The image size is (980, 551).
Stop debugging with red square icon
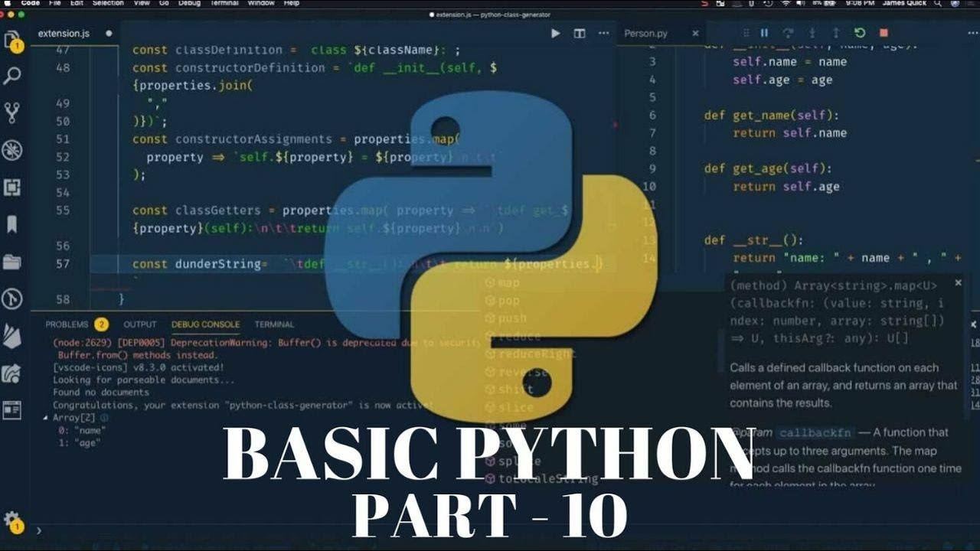pos(884,33)
